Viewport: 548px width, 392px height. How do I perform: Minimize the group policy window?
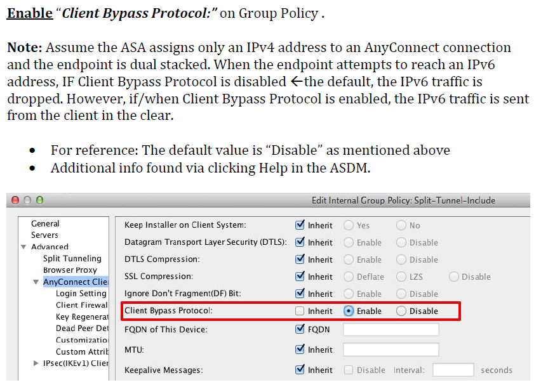(27, 200)
